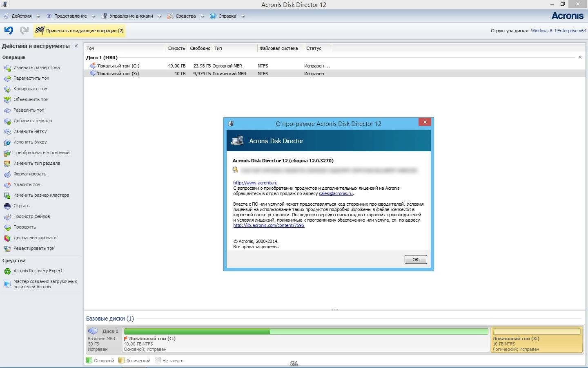Select volume row 'Локальный том' (C:)
The width and height of the screenshot is (588, 368).
click(335, 65)
